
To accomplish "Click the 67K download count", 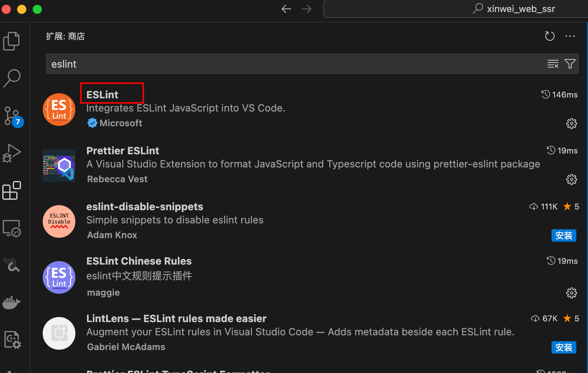I will [x=545, y=318].
